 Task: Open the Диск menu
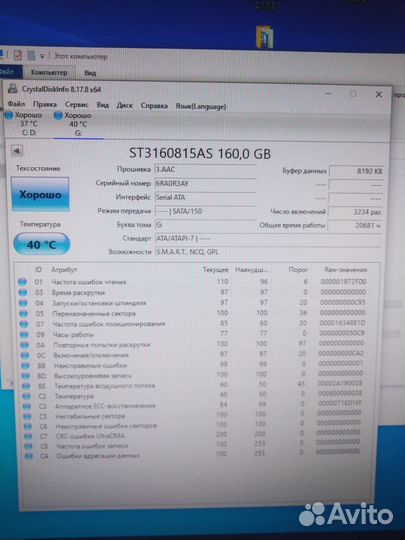125,105
